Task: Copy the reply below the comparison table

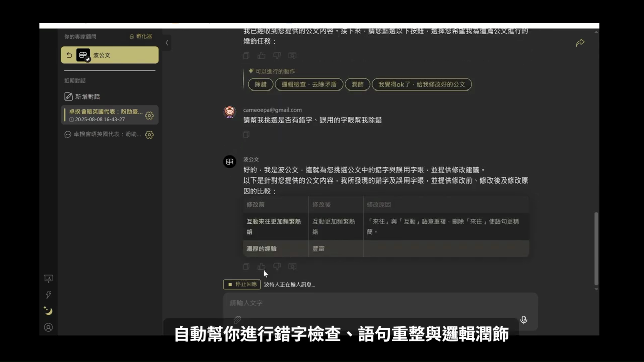Action: [246, 267]
